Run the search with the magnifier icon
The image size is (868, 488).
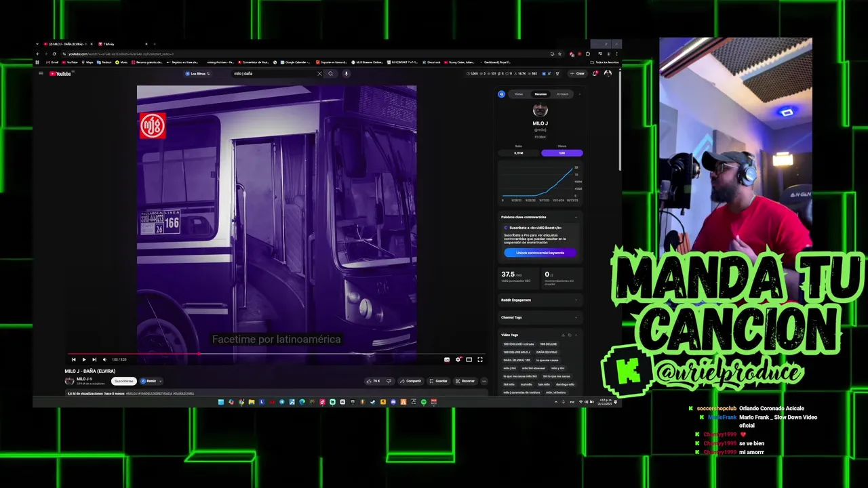(x=331, y=73)
